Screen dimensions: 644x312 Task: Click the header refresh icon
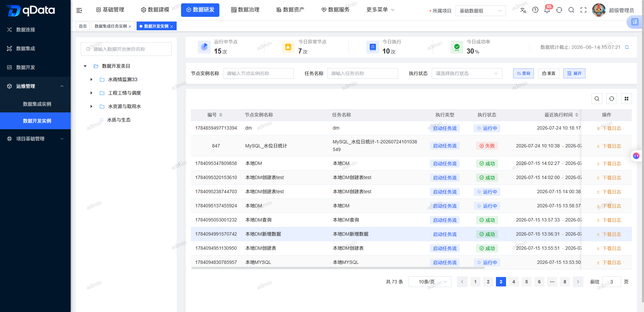[x=559, y=10]
